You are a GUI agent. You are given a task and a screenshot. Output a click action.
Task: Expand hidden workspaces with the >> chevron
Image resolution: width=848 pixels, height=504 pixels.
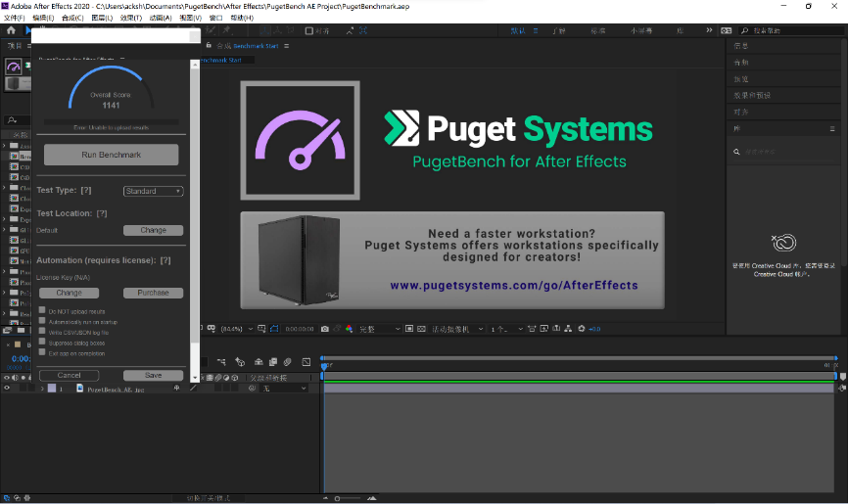709,30
